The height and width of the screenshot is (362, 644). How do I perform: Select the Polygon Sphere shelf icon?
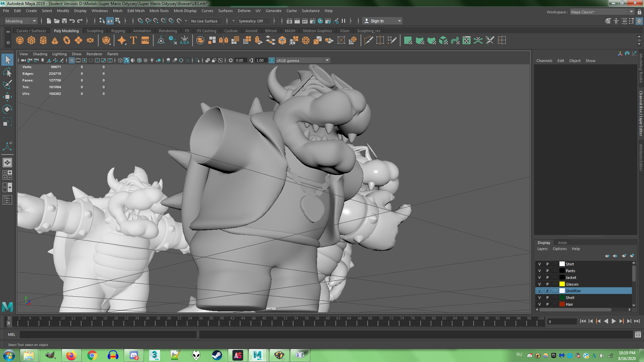click(x=20, y=41)
